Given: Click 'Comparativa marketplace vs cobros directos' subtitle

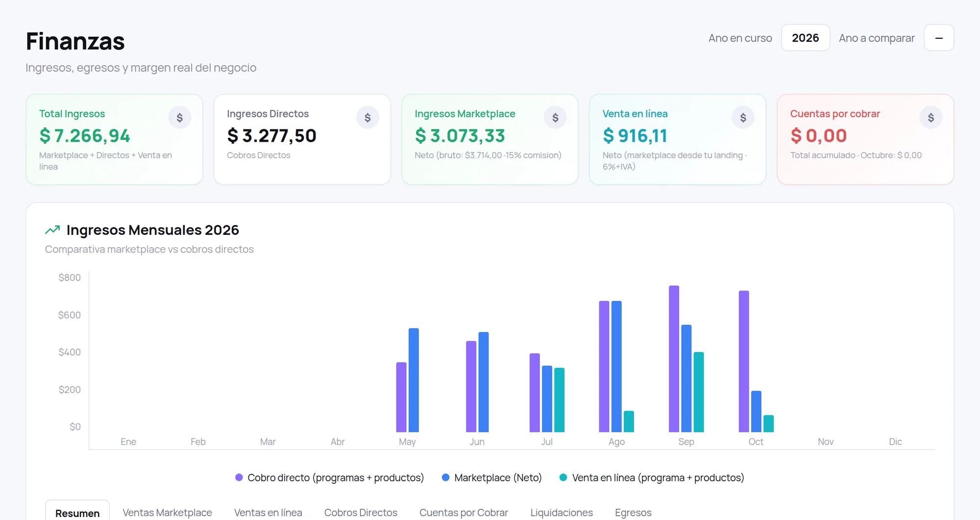Looking at the screenshot, I should tap(149, 249).
